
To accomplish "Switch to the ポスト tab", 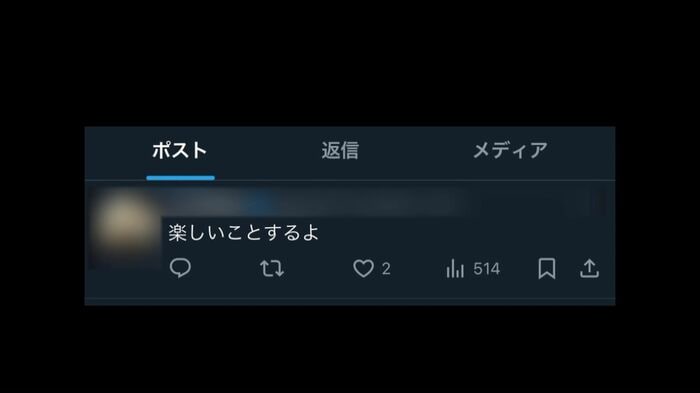I will (179, 151).
